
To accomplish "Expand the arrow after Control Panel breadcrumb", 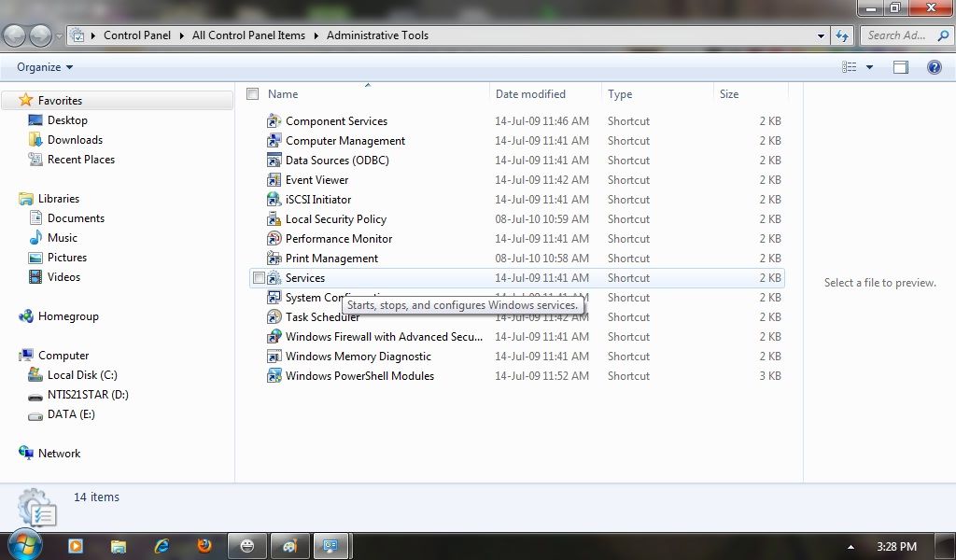I will (181, 35).
